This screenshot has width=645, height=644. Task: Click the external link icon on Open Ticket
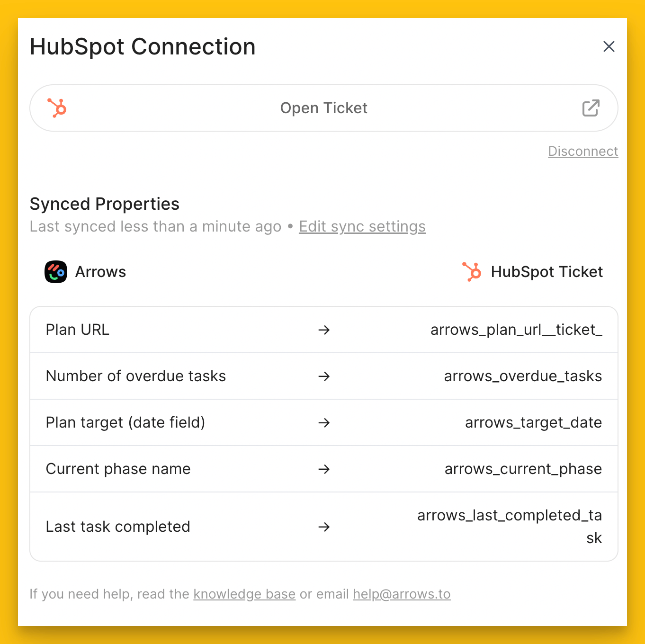[591, 108]
